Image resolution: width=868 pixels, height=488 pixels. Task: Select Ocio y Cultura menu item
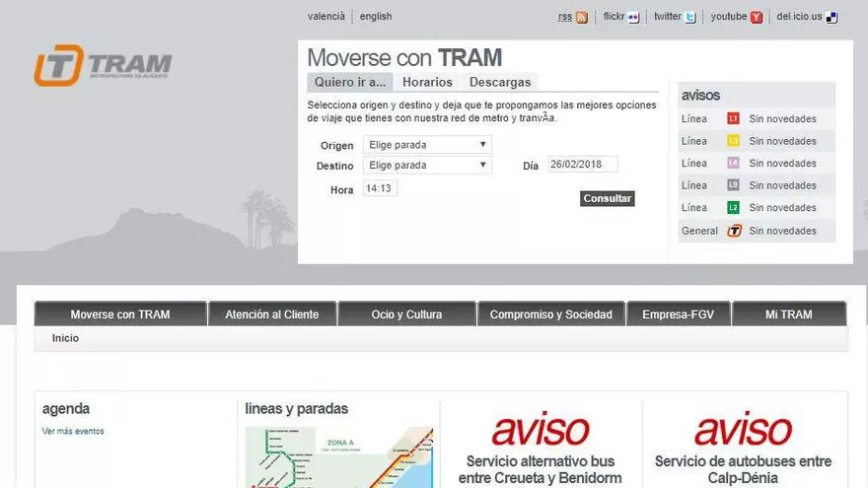tap(406, 314)
